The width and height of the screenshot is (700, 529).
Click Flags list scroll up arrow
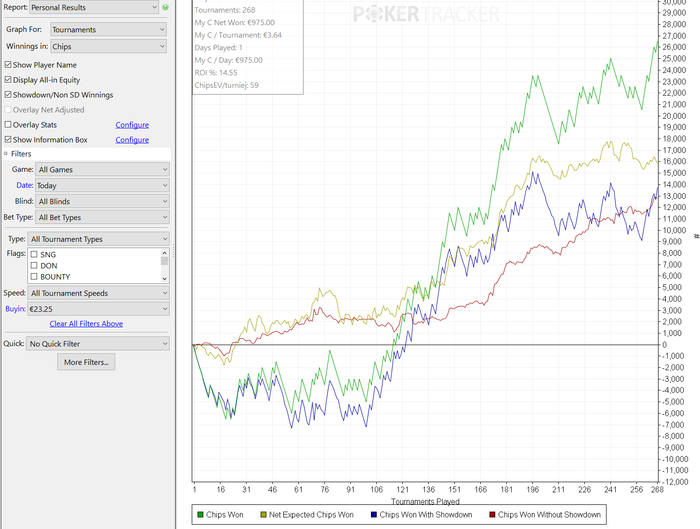pyautogui.click(x=164, y=253)
